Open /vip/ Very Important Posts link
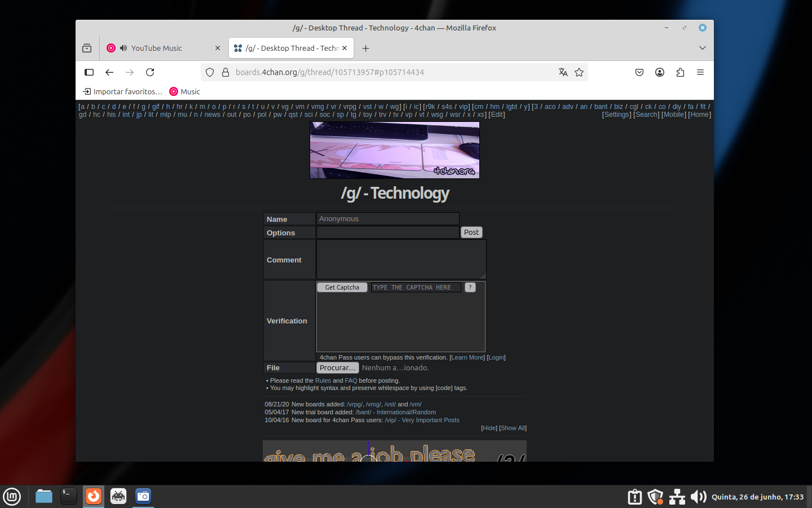Image resolution: width=812 pixels, height=508 pixels. (422, 420)
